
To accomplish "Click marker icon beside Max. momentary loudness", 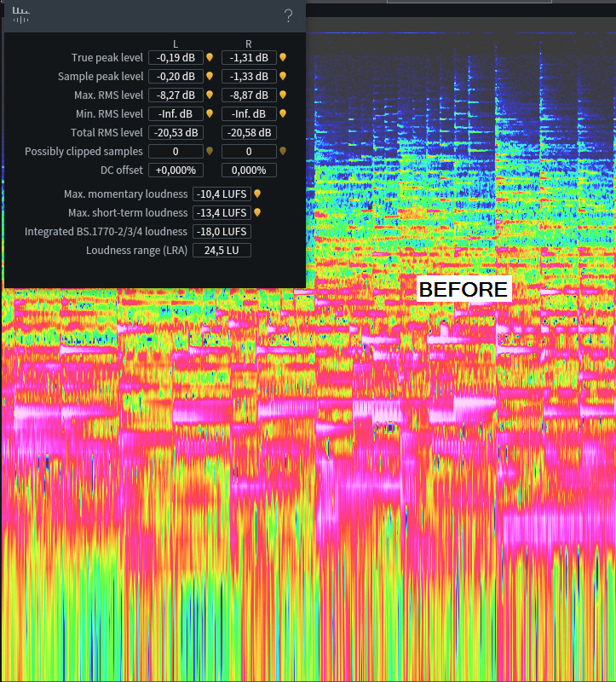I will (x=257, y=194).
